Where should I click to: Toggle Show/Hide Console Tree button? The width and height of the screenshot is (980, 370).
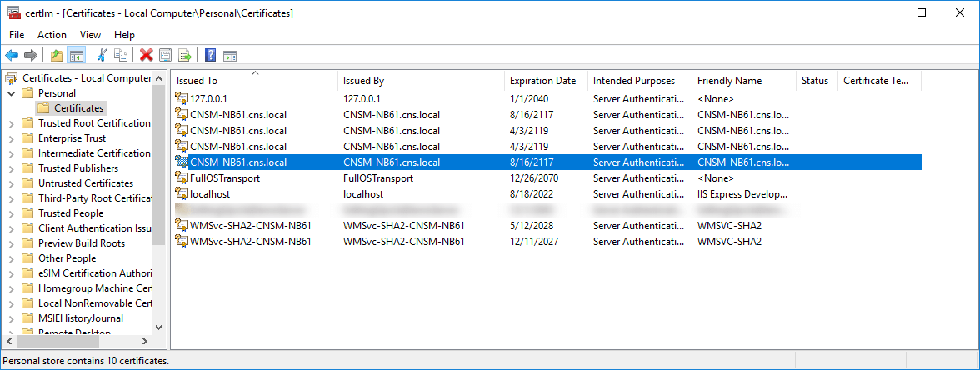pos(77,56)
